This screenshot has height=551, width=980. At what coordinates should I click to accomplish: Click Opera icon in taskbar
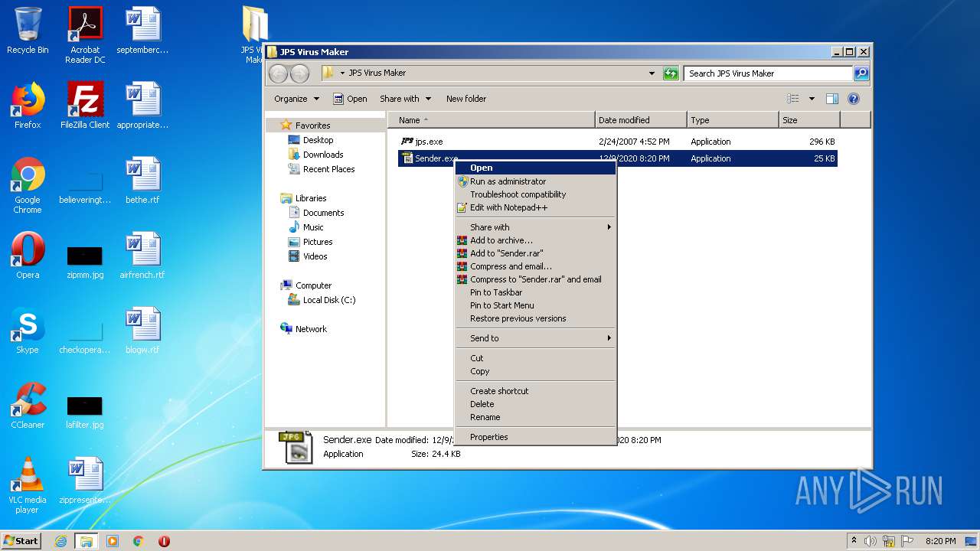tap(164, 541)
